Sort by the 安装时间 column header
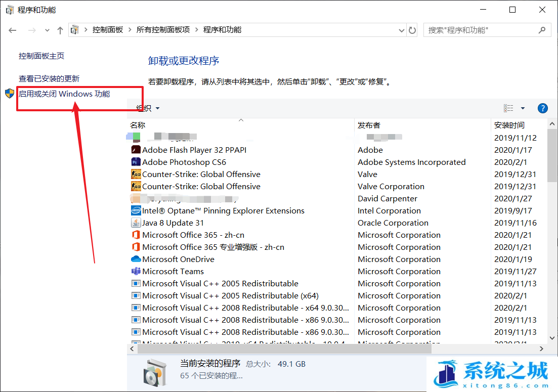558x392 pixels. pyautogui.click(x=509, y=125)
